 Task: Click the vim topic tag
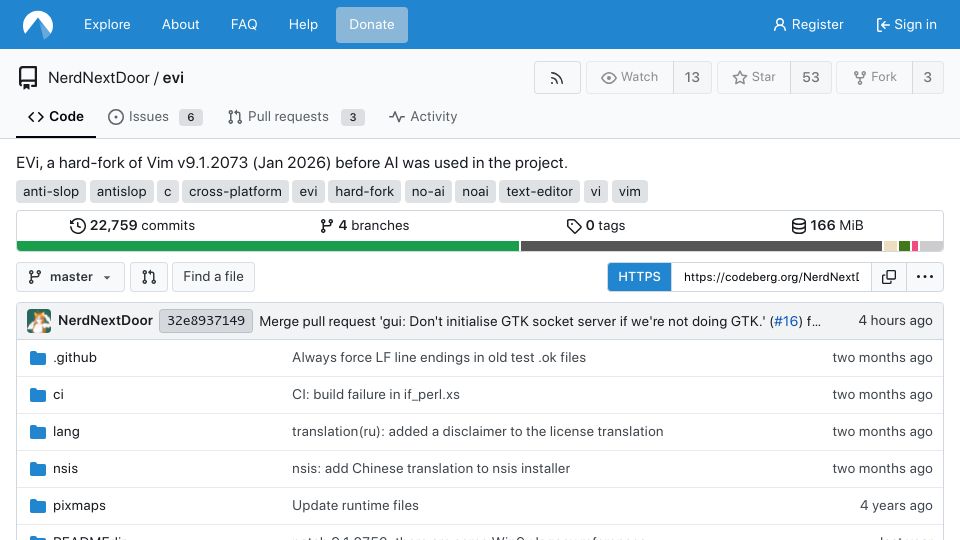(629, 192)
